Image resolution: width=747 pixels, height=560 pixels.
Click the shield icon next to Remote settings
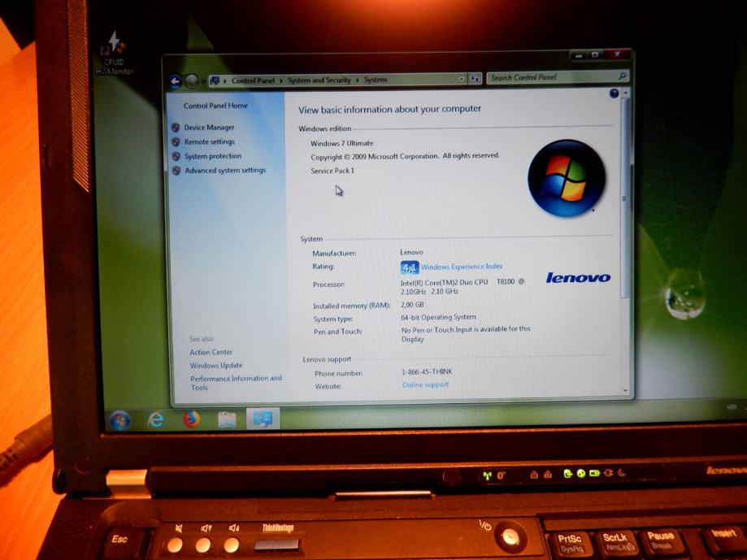(176, 142)
